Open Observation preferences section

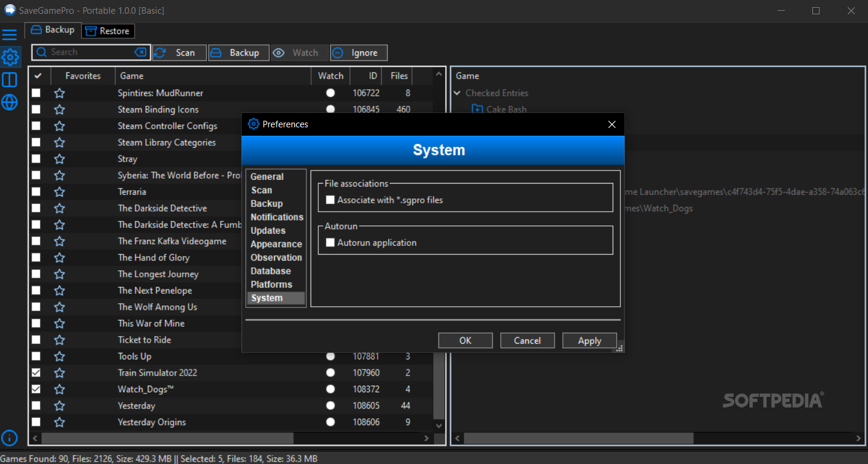coord(276,257)
